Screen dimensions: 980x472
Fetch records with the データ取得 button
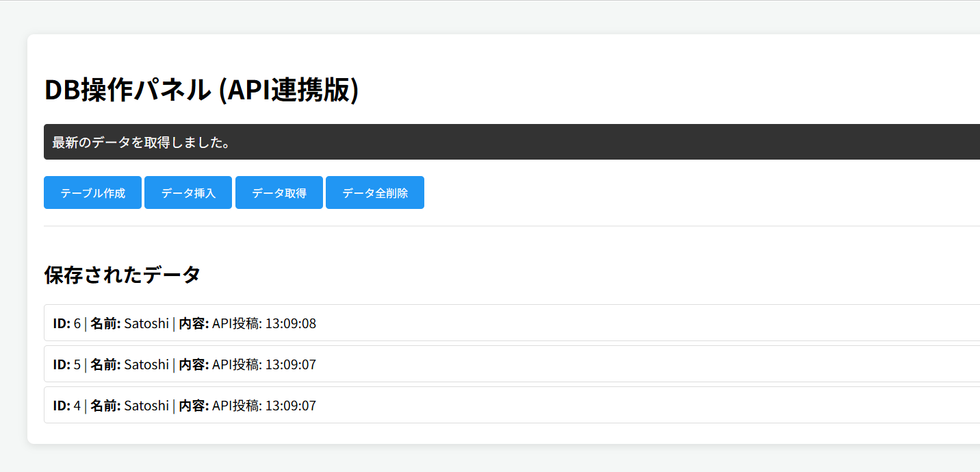[279, 192]
